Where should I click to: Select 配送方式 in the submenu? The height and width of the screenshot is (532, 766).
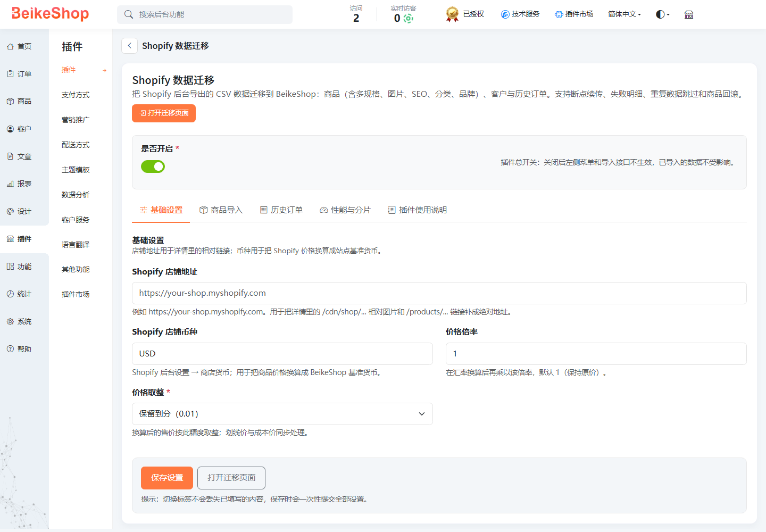point(76,145)
